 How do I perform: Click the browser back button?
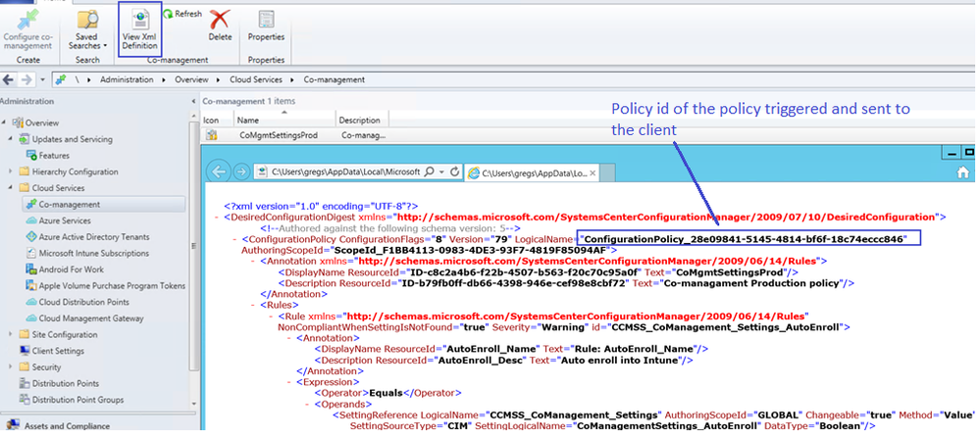[218, 171]
